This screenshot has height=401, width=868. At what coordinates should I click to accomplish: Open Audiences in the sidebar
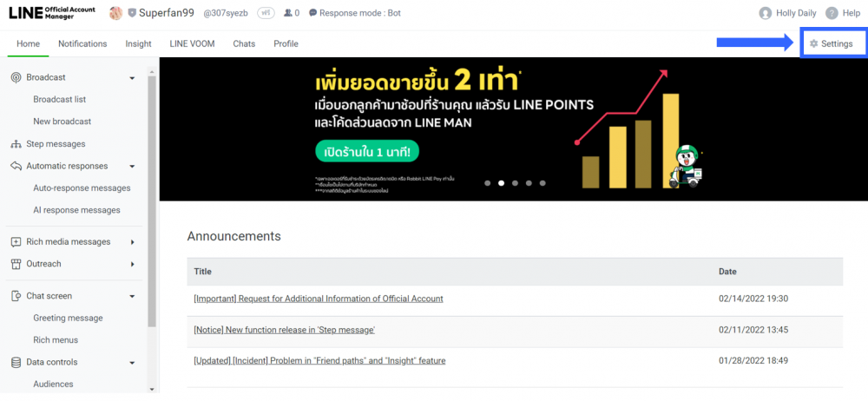(x=53, y=385)
